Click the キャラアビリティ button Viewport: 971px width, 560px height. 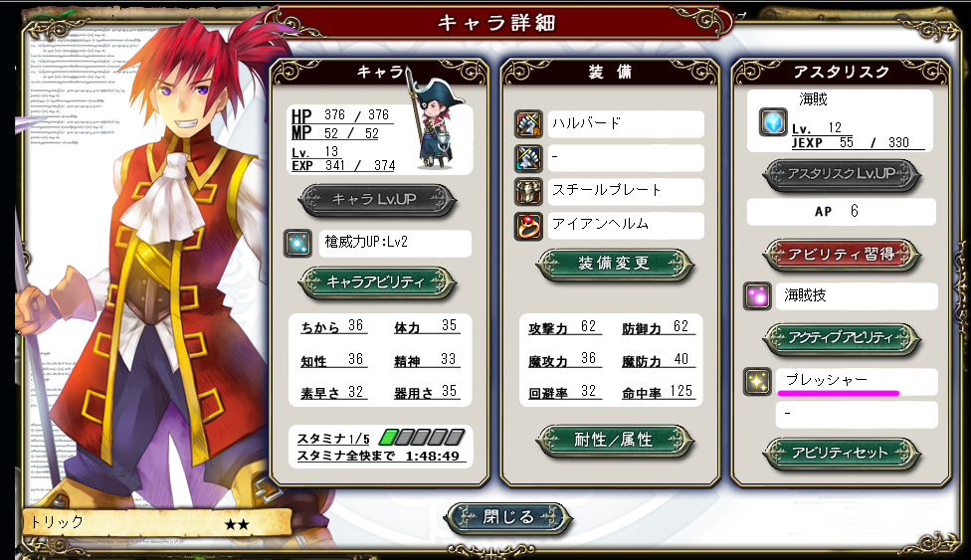click(x=377, y=283)
